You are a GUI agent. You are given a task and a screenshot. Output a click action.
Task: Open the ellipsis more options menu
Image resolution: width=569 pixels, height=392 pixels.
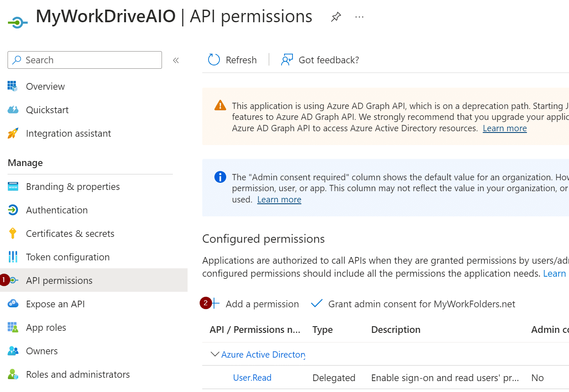[x=359, y=17]
